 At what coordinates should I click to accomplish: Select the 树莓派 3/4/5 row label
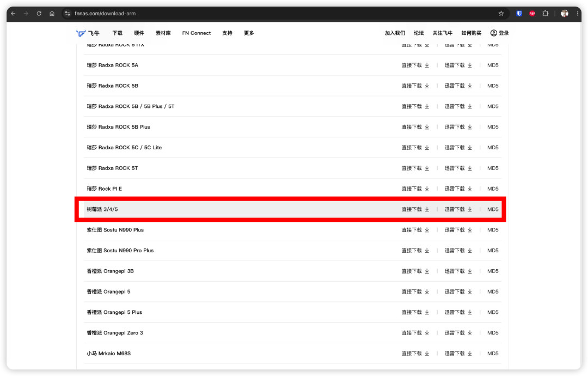(x=102, y=209)
